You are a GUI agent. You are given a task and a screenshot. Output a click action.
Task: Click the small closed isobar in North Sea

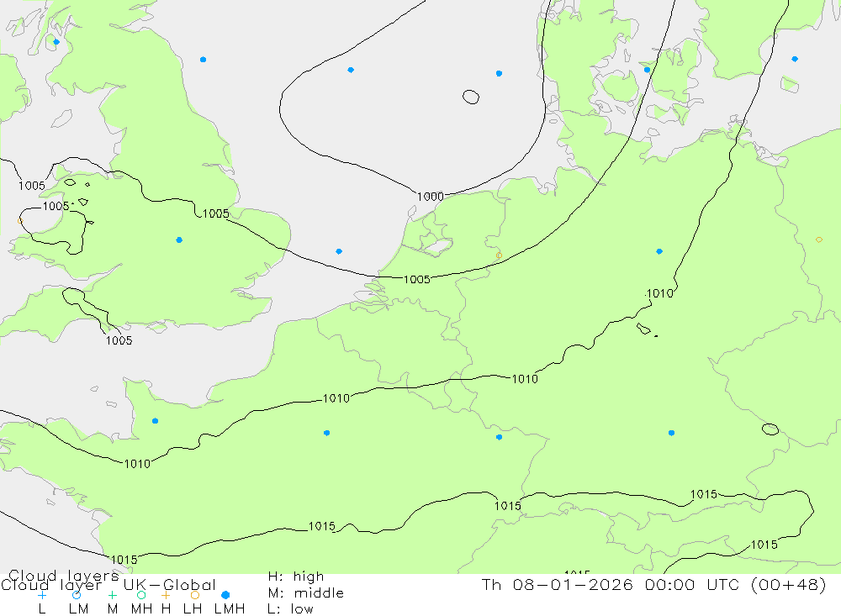tap(471, 97)
